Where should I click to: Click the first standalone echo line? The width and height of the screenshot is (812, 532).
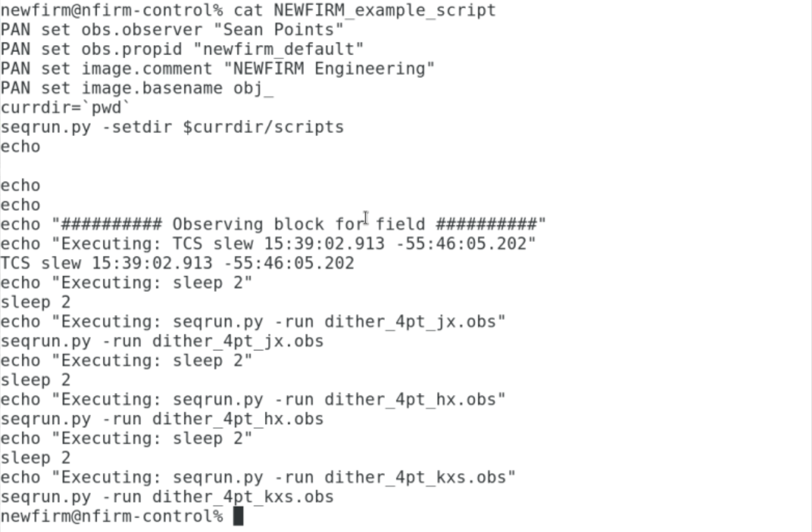tap(20, 146)
